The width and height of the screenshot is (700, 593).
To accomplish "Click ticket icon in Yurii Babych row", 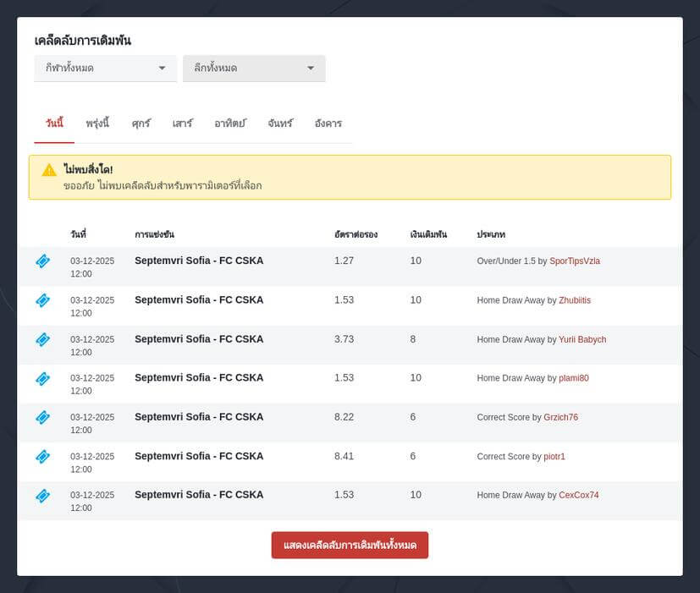I will [42, 339].
